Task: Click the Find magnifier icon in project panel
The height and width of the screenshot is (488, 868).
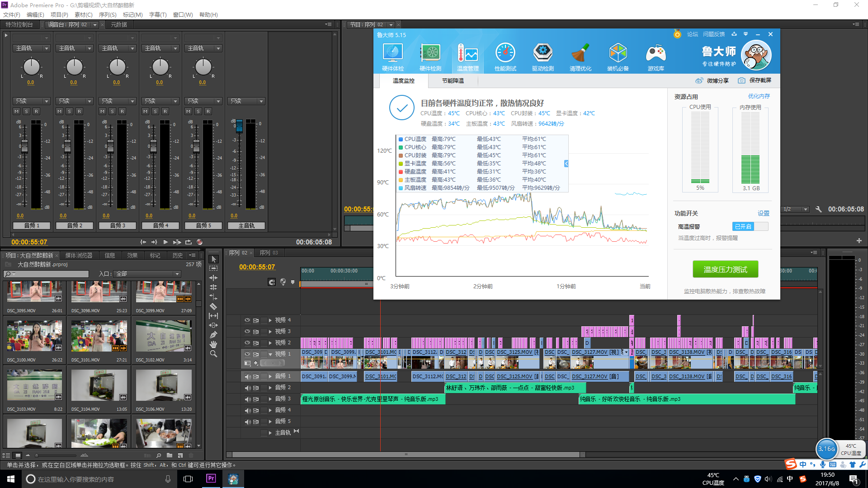Action: 159,455
